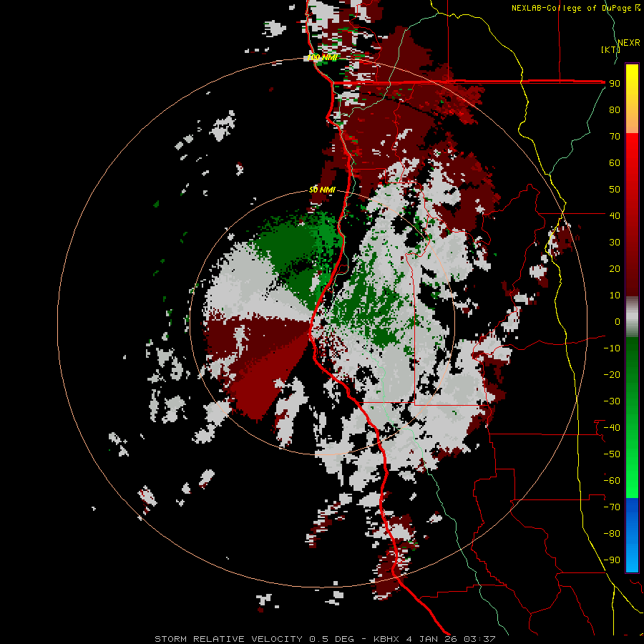Click the 50 value on velocity scale
644x644 pixels.
(615, 190)
